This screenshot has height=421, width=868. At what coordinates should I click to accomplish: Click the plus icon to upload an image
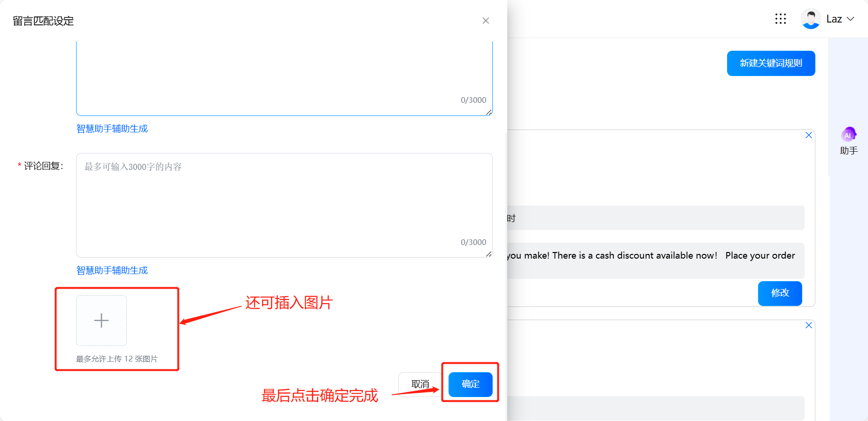coord(101,321)
